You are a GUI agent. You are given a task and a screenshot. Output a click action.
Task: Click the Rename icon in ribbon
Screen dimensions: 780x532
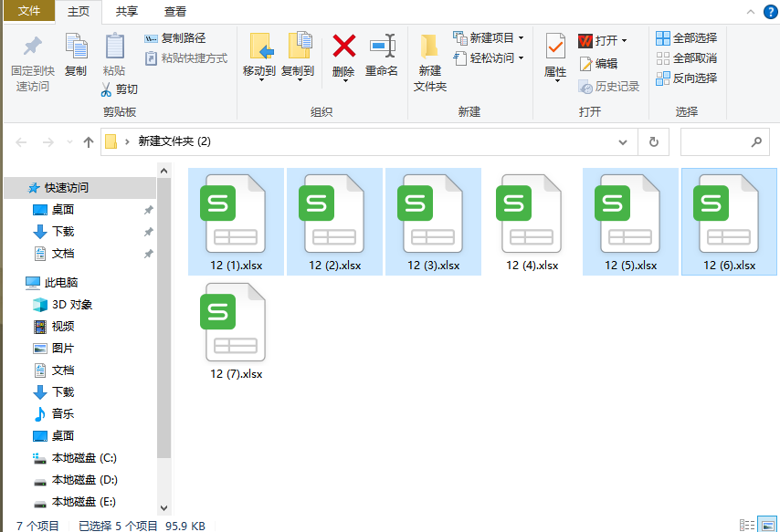coord(382,47)
